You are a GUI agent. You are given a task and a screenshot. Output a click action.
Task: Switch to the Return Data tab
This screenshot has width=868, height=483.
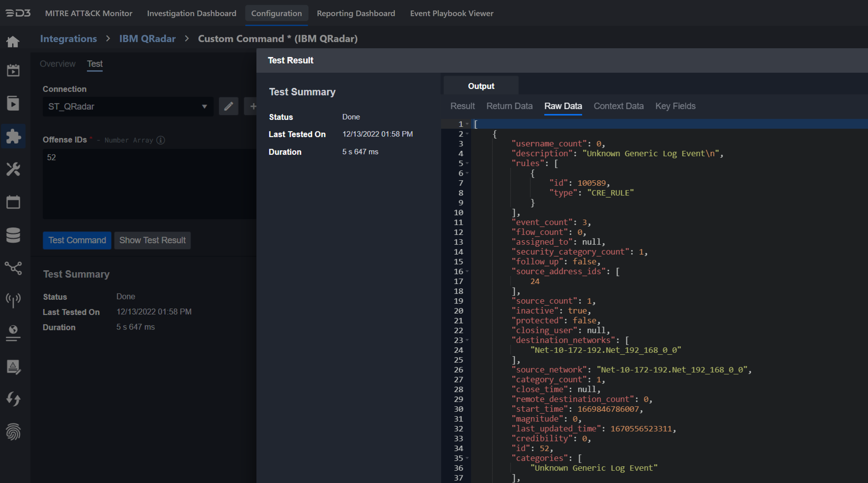(x=509, y=106)
